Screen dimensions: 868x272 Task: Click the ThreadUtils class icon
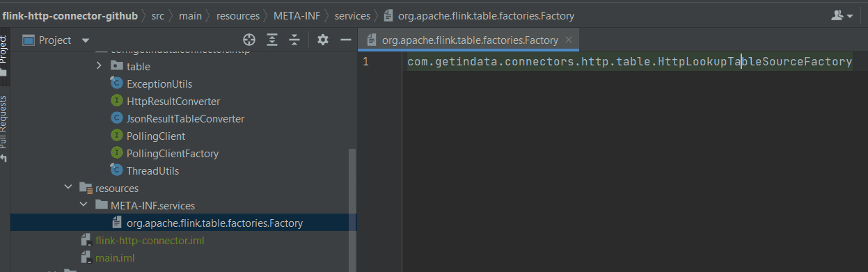pyautogui.click(x=116, y=170)
